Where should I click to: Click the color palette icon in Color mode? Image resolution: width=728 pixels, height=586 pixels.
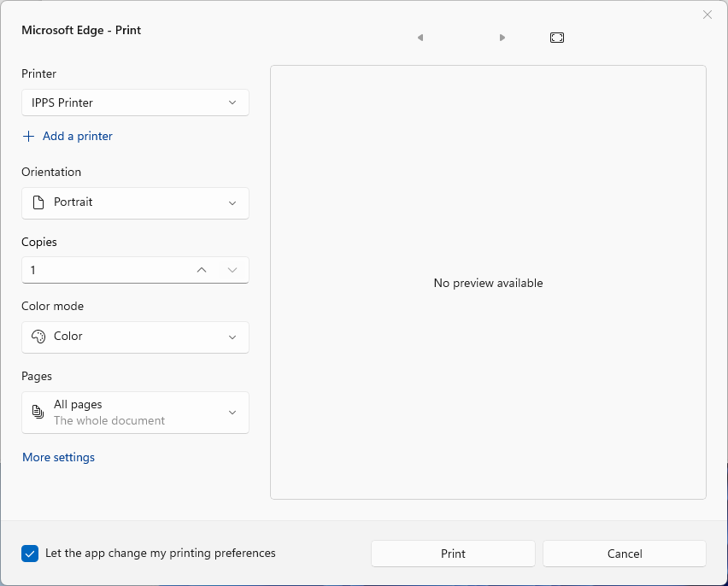[x=38, y=337]
